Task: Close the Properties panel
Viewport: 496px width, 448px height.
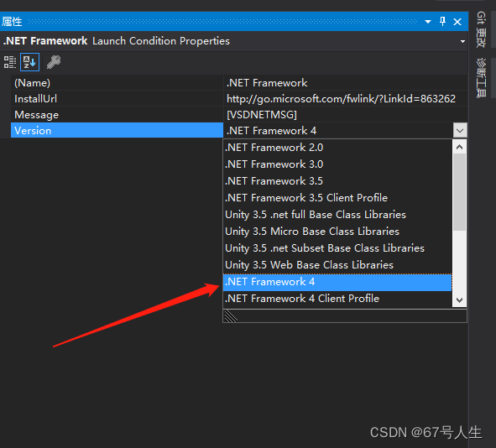Action: (x=457, y=22)
